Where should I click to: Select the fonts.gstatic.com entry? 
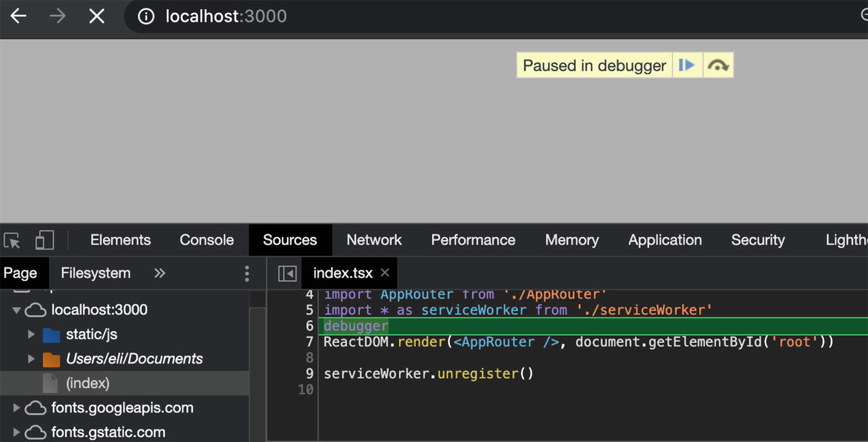click(108, 432)
